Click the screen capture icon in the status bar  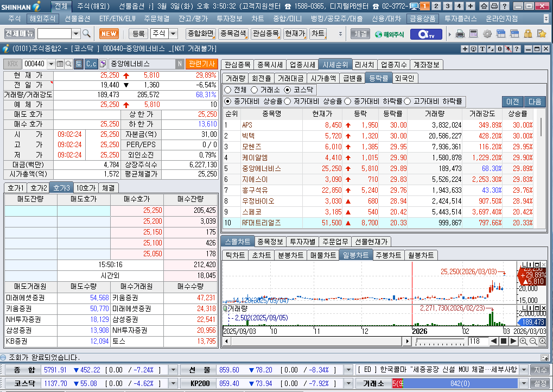544,357
